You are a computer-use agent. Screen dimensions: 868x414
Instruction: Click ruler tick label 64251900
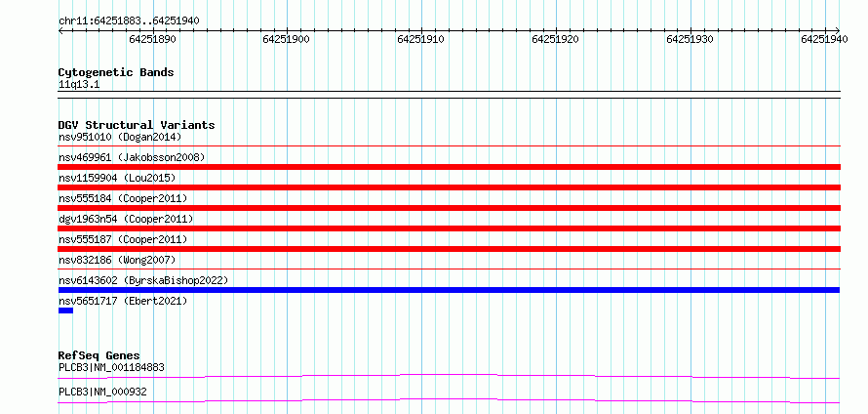(x=287, y=39)
